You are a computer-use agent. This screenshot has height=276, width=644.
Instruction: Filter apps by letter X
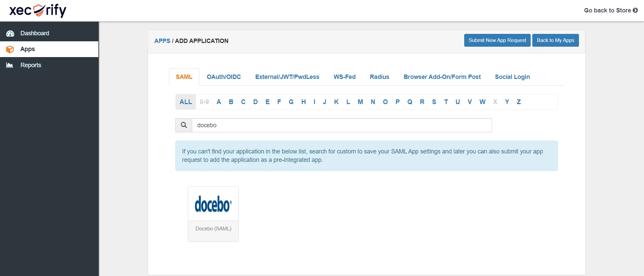[x=495, y=102]
